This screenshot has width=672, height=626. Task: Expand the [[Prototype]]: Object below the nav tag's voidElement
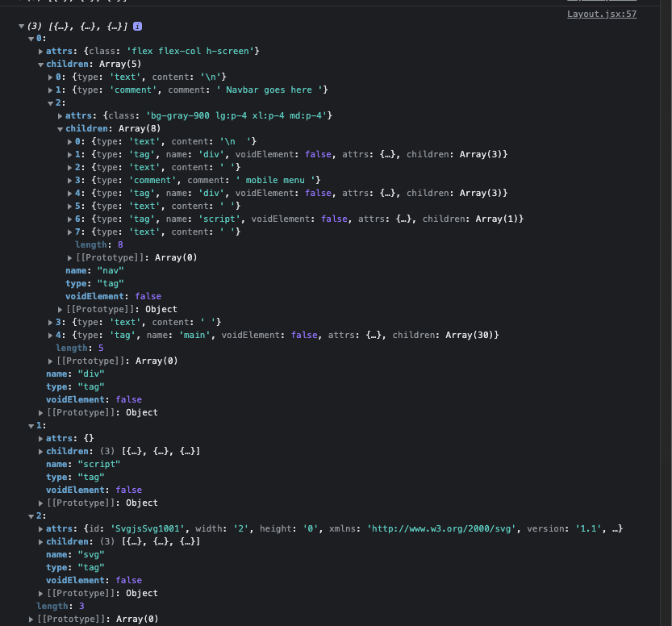[60, 309]
